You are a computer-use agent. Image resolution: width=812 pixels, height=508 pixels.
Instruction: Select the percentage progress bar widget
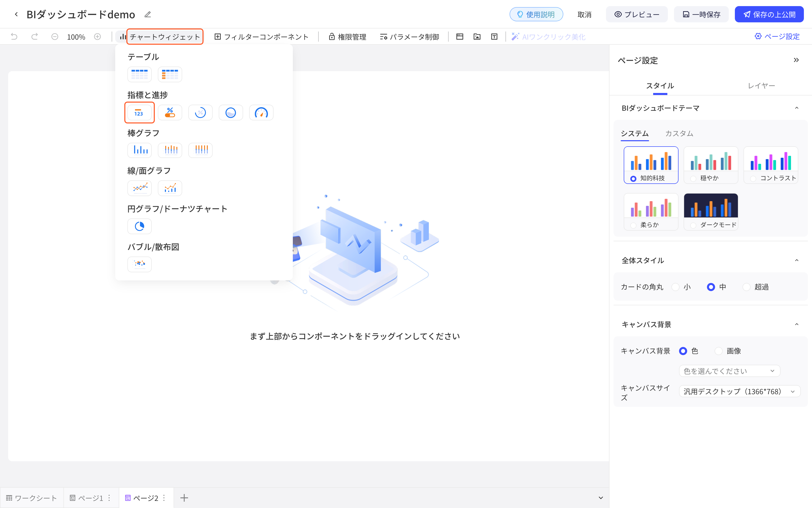(170, 113)
